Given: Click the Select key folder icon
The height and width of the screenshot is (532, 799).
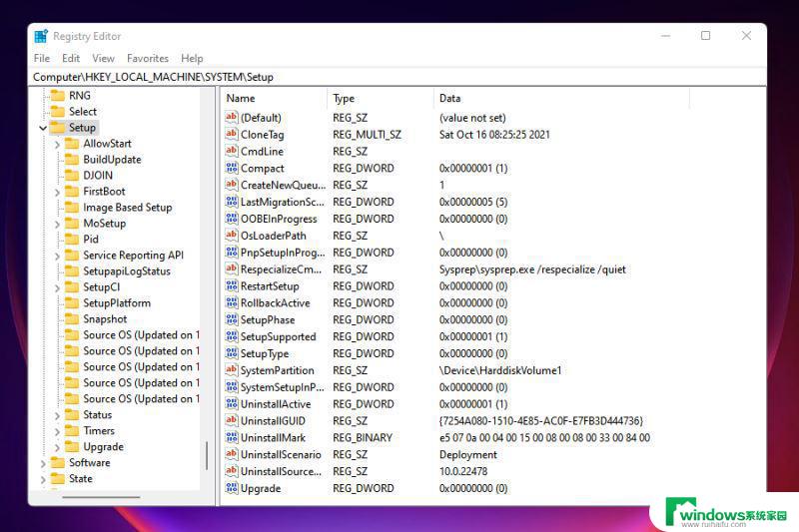Looking at the screenshot, I should point(58,111).
